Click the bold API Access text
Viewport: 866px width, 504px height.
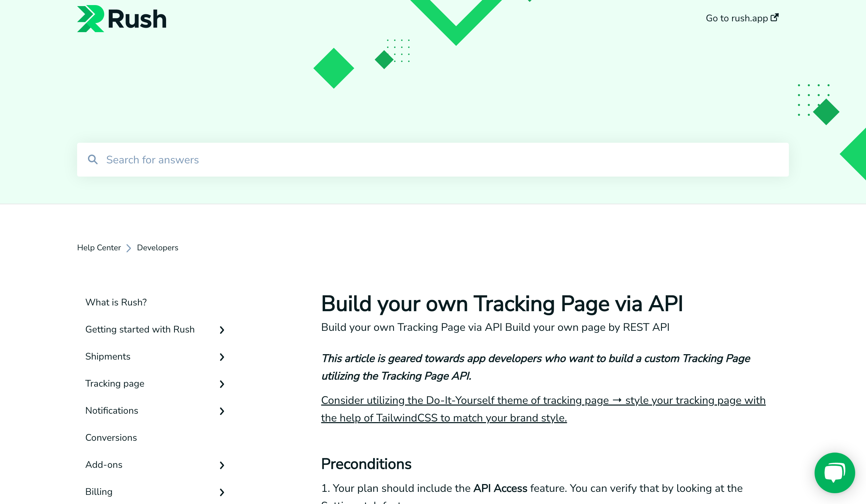coord(500,488)
